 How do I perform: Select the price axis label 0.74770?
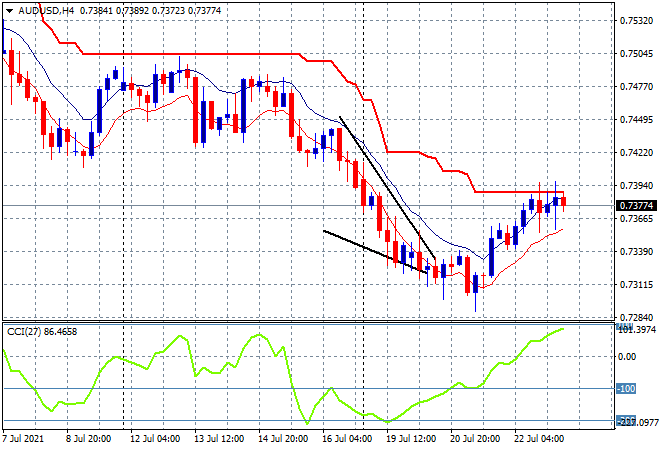[636, 87]
